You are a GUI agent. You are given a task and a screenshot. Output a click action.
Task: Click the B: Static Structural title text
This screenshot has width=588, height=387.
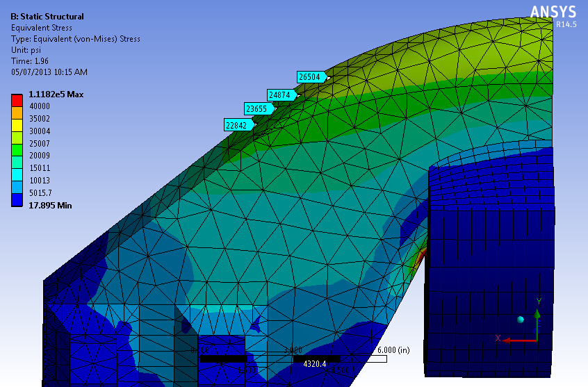click(x=47, y=16)
